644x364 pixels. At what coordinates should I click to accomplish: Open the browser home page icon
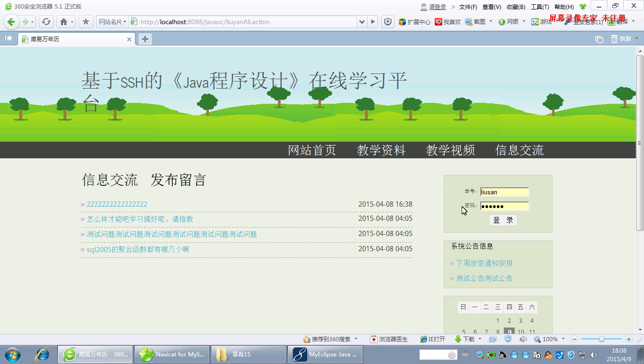coord(63,22)
